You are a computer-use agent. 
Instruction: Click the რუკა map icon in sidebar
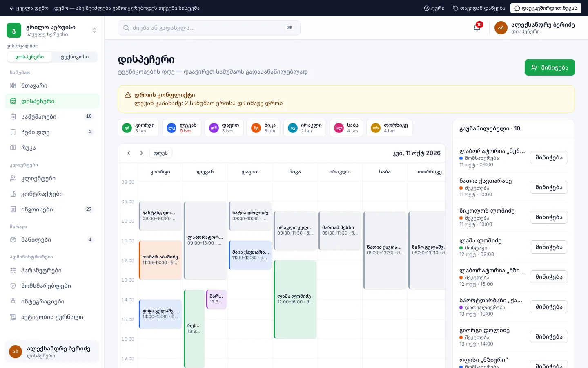(x=13, y=148)
